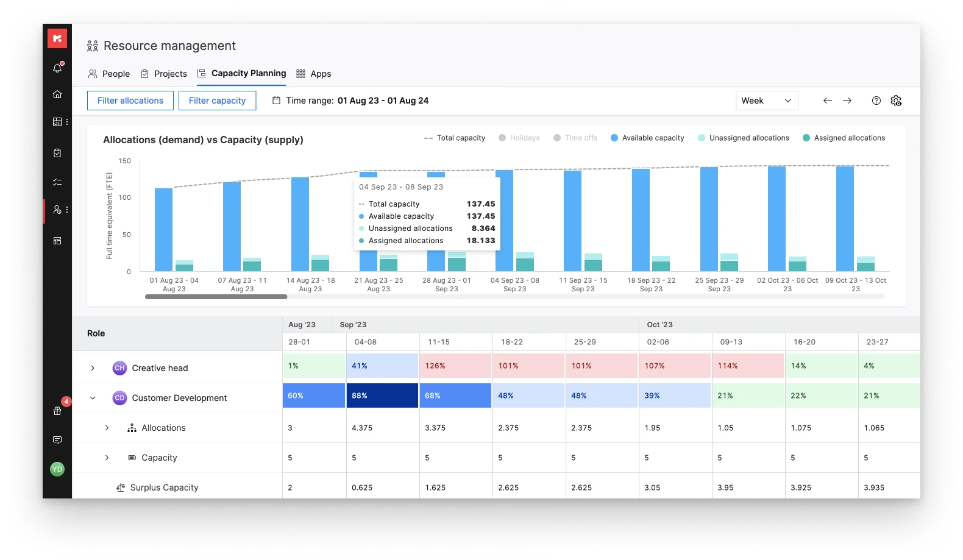Open the time range 01 Aug 23 - 01 Aug 24

(x=383, y=101)
